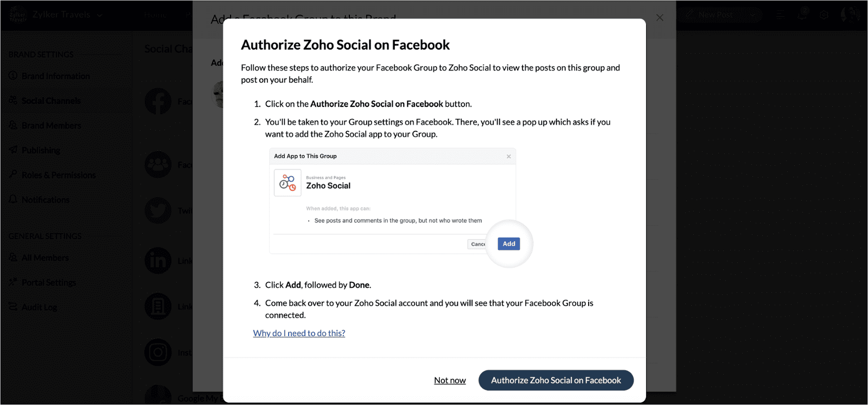Open Brand Information in the sidebar

click(49, 76)
